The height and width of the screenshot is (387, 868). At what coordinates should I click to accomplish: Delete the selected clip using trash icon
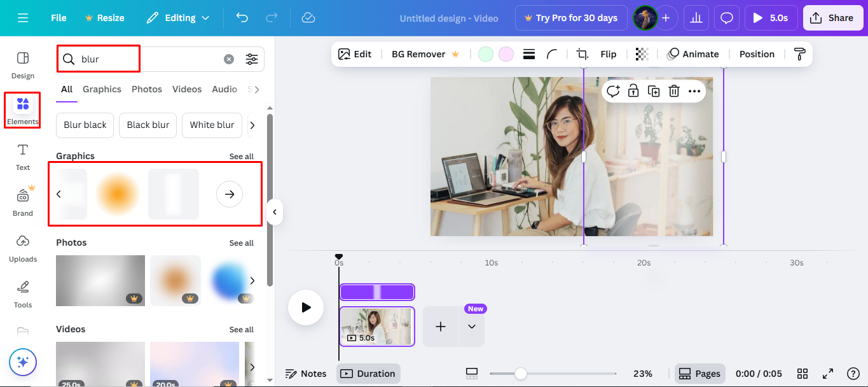pos(674,91)
